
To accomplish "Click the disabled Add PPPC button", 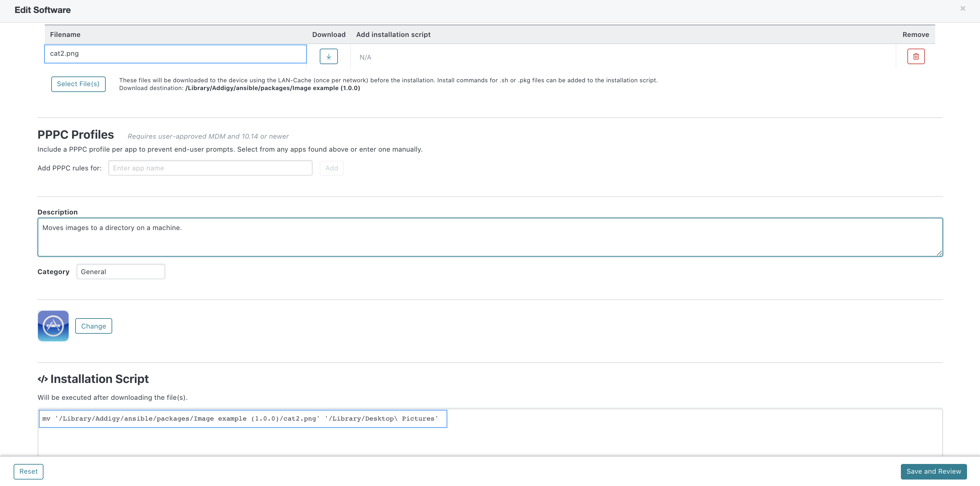I will [332, 168].
